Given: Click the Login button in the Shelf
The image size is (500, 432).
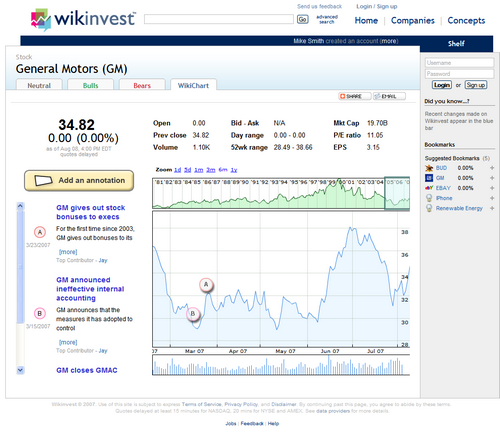Looking at the screenshot, I should (442, 85).
